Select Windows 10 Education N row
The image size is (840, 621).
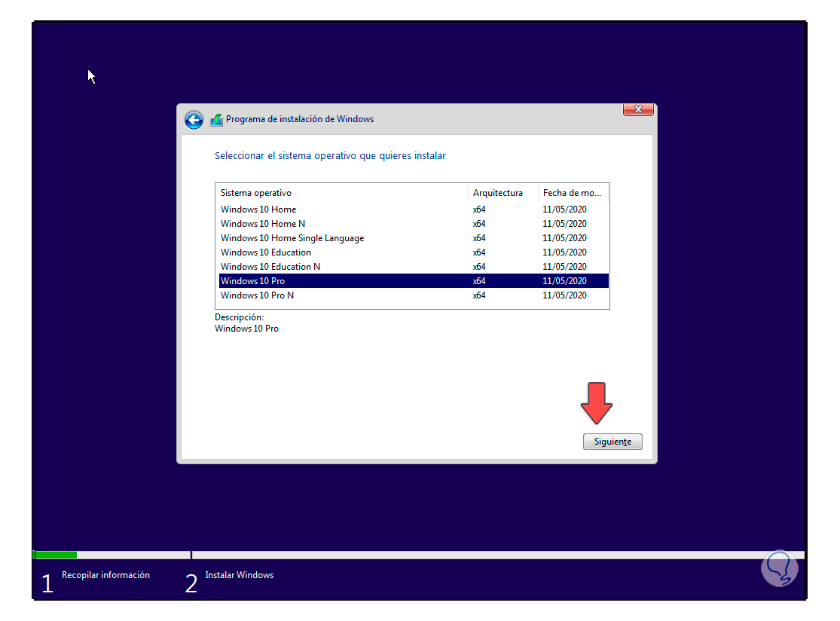tap(414, 267)
